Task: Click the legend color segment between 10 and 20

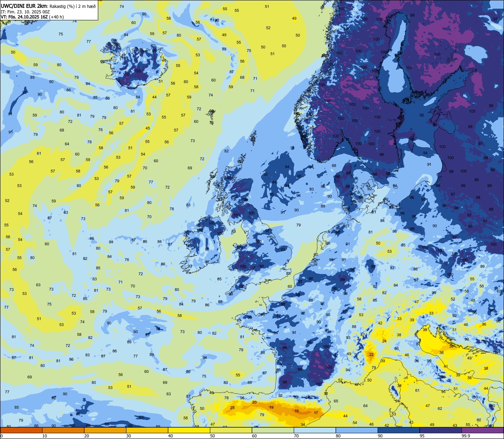Action: (63, 430)
